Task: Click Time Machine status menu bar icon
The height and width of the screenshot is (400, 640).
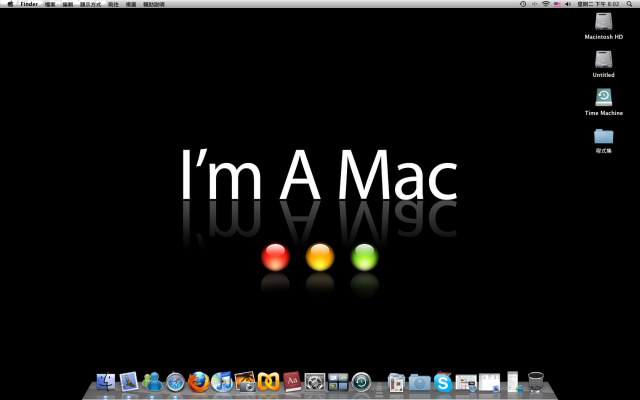Action: coord(523,4)
